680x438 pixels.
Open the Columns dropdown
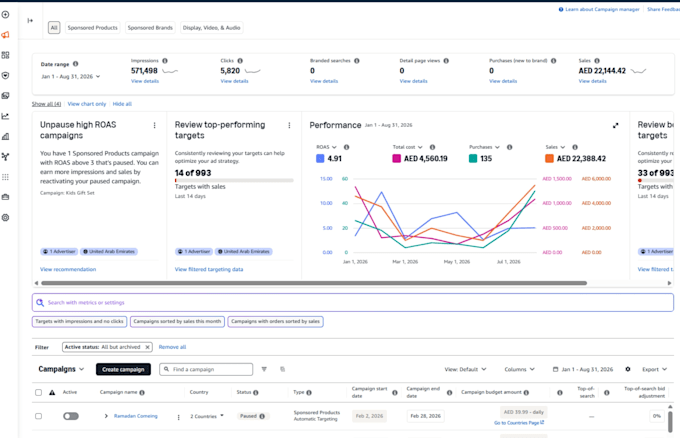pos(520,369)
